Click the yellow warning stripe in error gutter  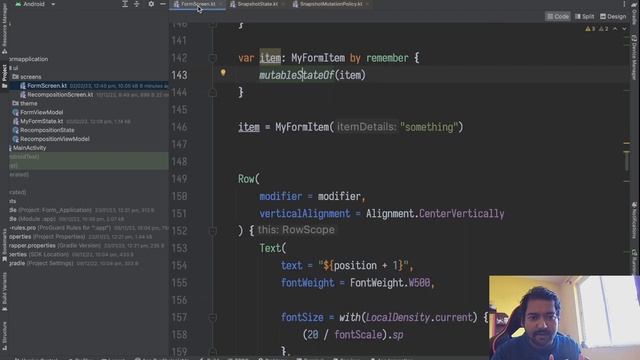coord(627,143)
